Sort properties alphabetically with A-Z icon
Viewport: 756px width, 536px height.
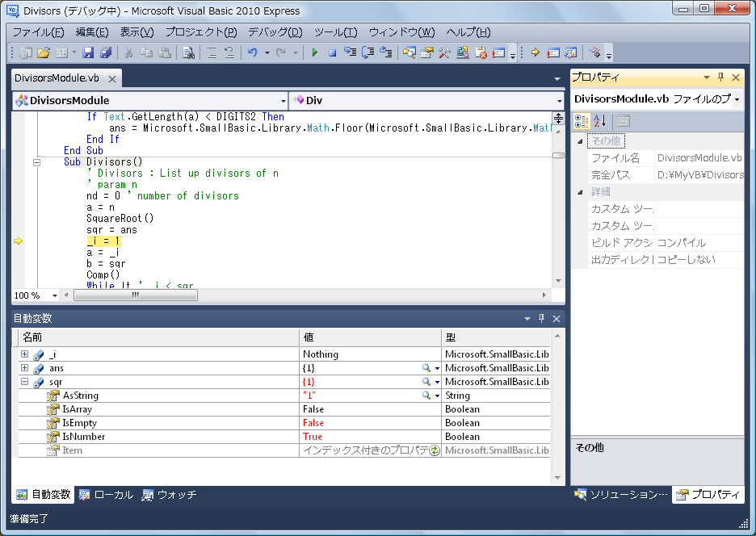pyautogui.click(x=599, y=121)
